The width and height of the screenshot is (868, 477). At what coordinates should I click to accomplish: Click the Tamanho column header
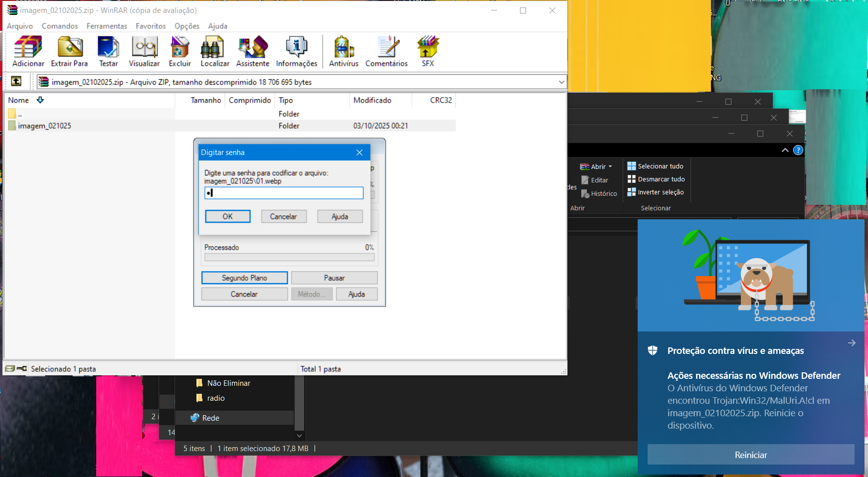tap(205, 100)
